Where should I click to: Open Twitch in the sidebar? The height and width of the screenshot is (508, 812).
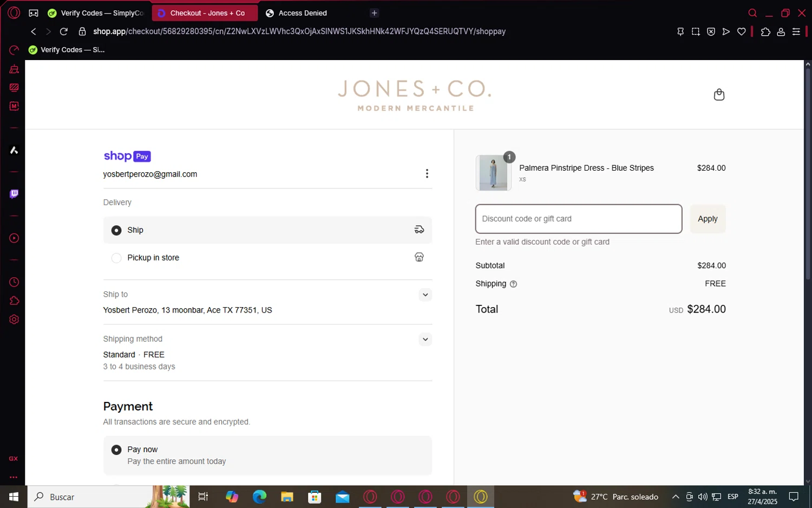[14, 194]
